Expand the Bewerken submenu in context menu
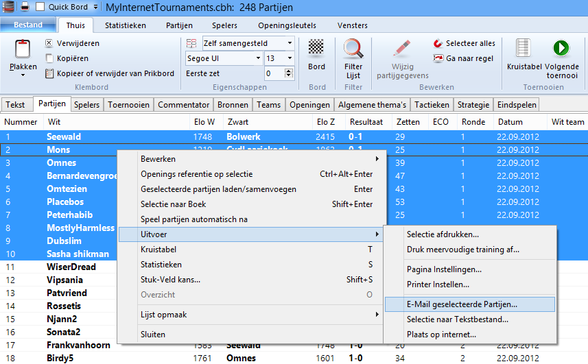This screenshot has width=588, height=364. click(252, 159)
